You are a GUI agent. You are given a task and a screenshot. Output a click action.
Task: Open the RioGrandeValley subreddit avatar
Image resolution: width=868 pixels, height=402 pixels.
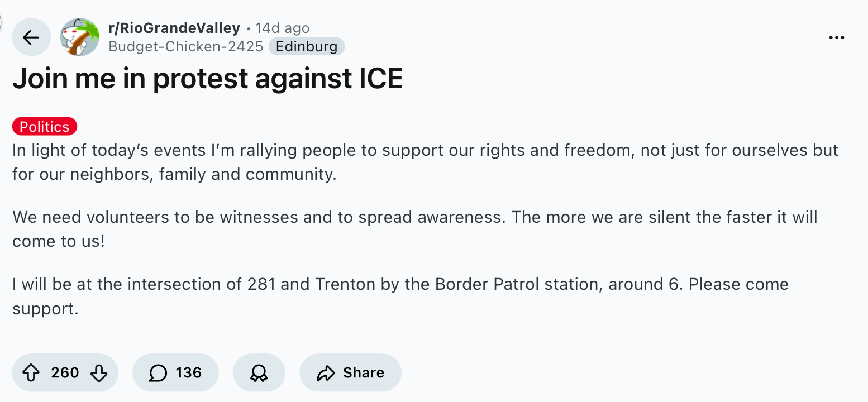[79, 37]
